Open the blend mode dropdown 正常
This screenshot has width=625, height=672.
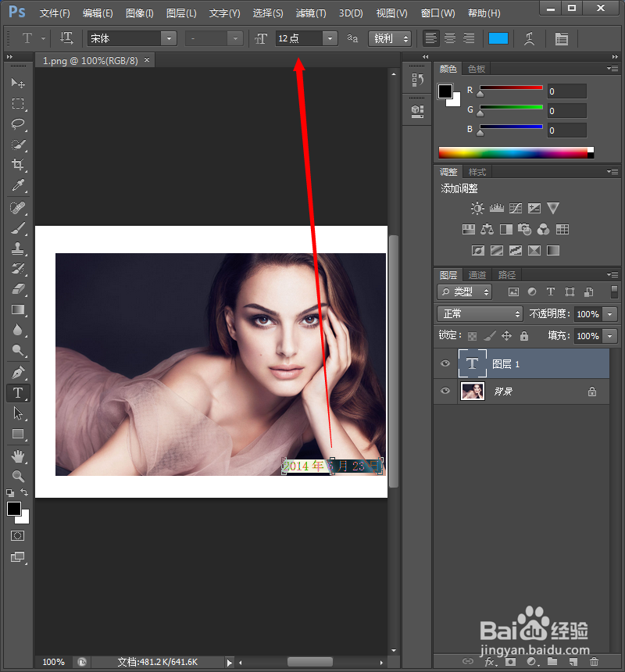480,313
